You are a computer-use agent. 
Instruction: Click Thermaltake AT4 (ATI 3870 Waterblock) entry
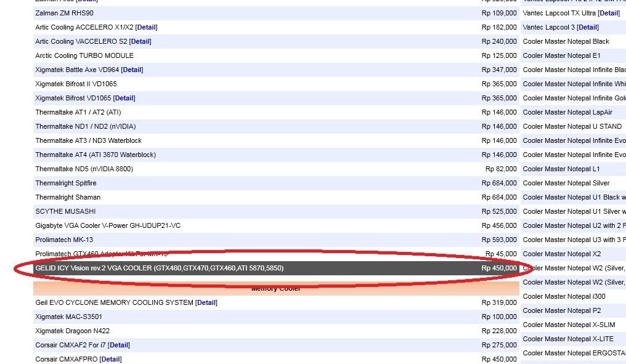pyautogui.click(x=96, y=155)
